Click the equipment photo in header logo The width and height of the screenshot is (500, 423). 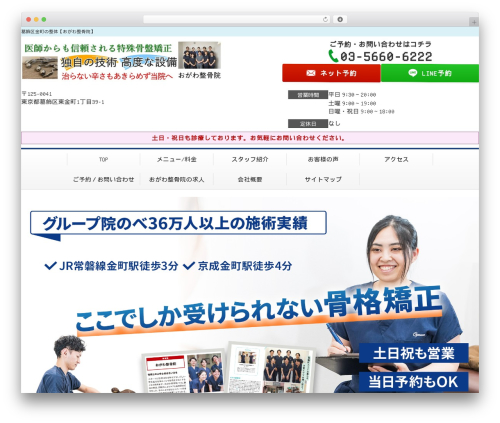pos(40,68)
